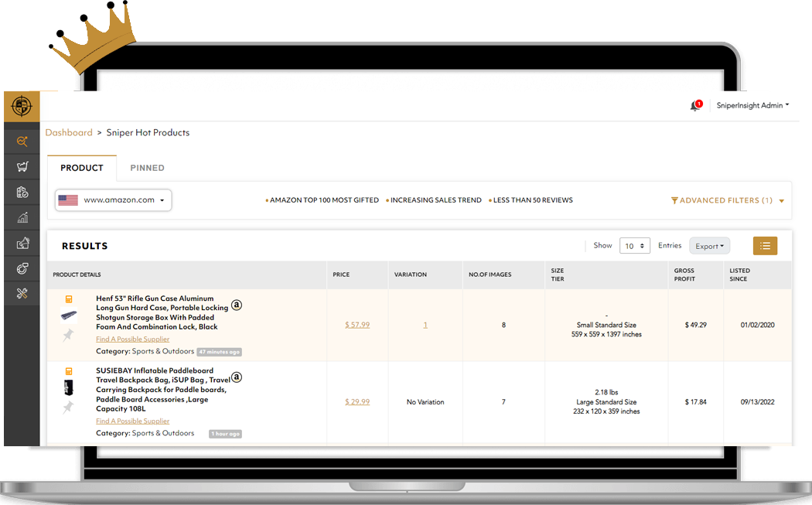
Task: Open Amazon icon for SUSIEBAY Paddleboard Backpack
Action: click(x=237, y=377)
